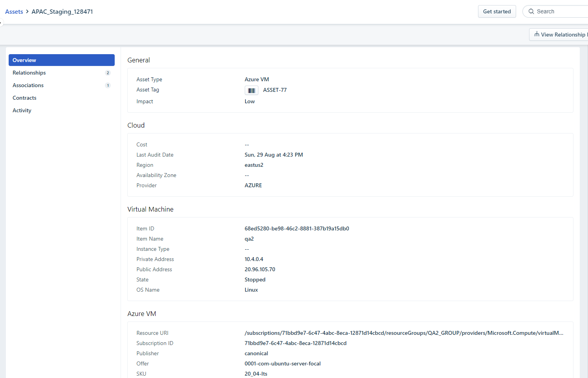Click the Availability Zone field label
Screen dimensions: 588x378
coord(156,175)
